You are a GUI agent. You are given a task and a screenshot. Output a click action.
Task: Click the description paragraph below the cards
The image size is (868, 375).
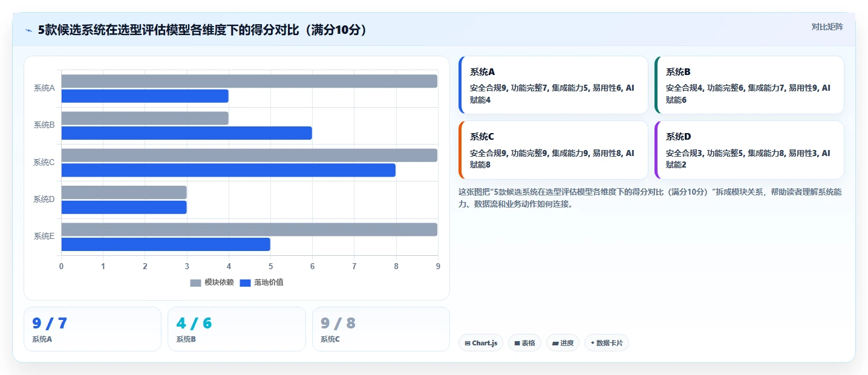click(x=650, y=198)
